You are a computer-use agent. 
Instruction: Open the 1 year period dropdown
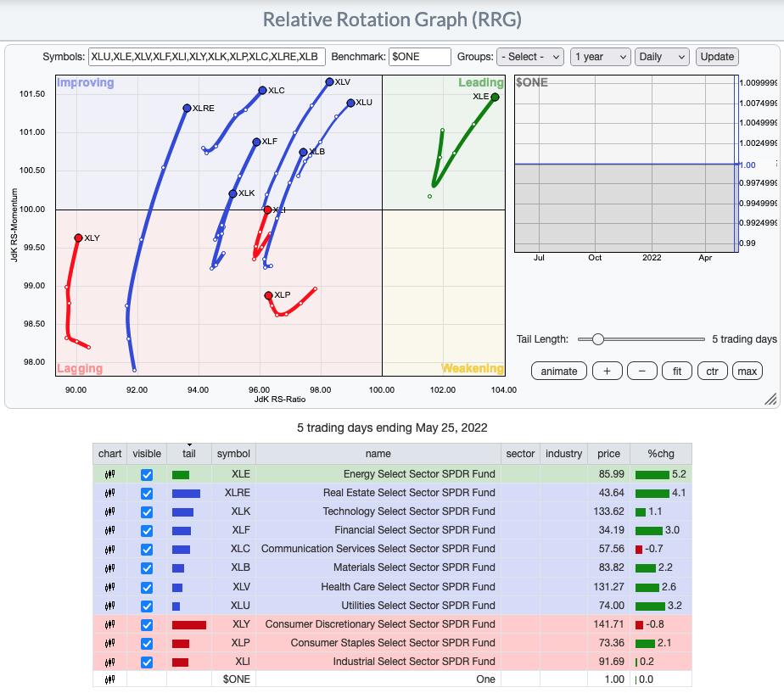pos(600,57)
